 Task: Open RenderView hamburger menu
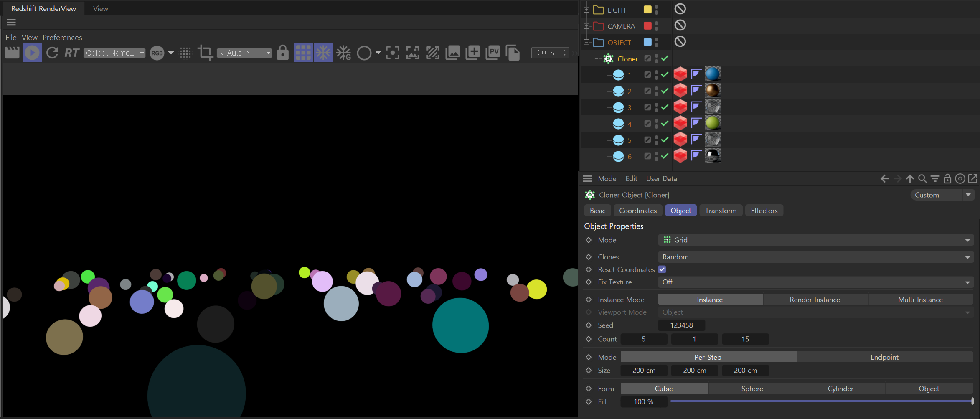(11, 23)
